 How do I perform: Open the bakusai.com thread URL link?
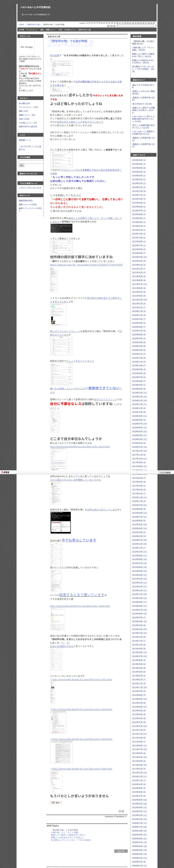tap(87, 266)
